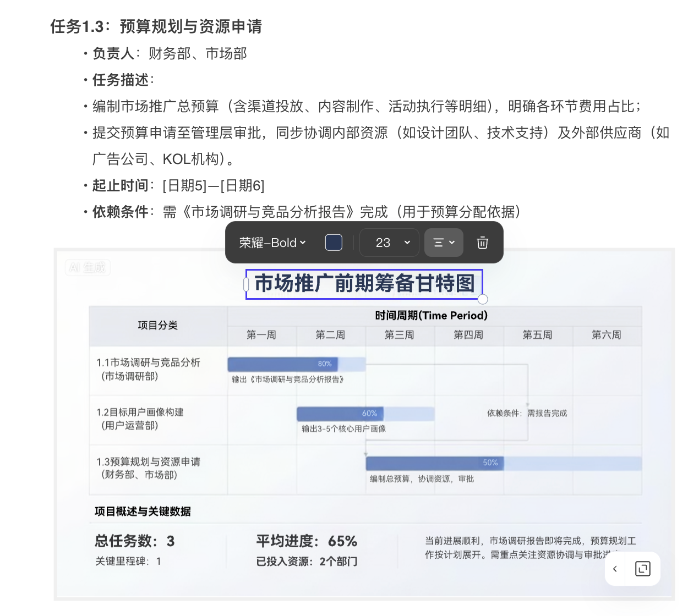Click the expand image icon at bottom right
This screenshot has height=616, width=688.
point(642,569)
